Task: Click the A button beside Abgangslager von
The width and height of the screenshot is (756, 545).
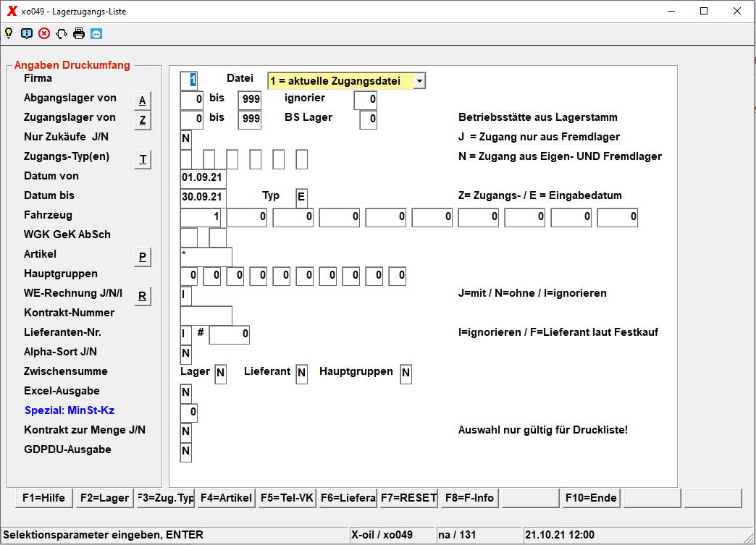Action: click(142, 101)
